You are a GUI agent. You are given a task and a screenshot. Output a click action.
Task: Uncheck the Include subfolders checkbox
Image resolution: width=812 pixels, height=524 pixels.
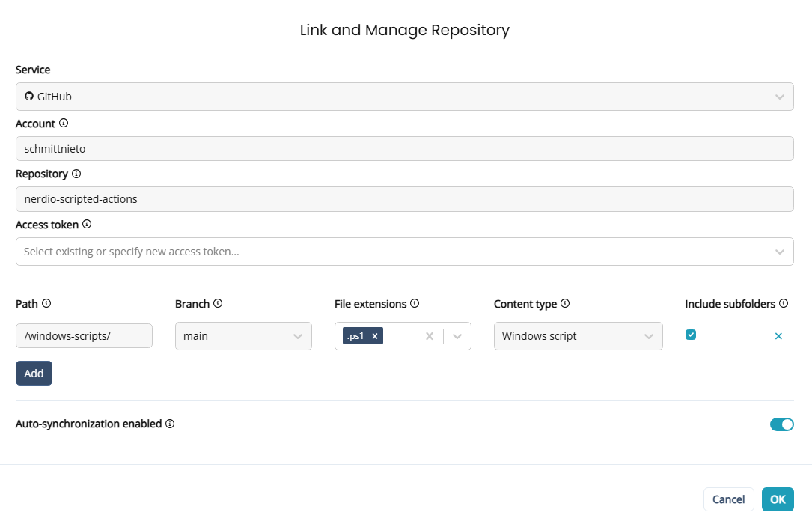pos(691,335)
